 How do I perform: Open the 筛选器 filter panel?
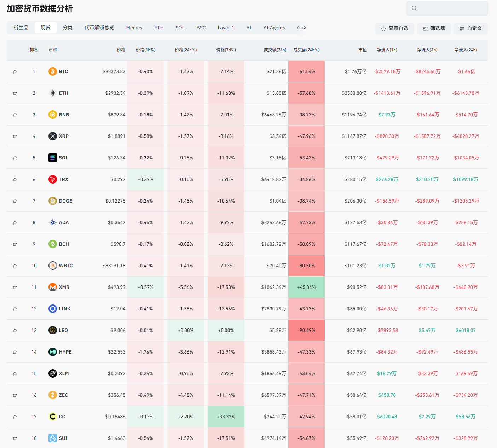click(x=434, y=29)
